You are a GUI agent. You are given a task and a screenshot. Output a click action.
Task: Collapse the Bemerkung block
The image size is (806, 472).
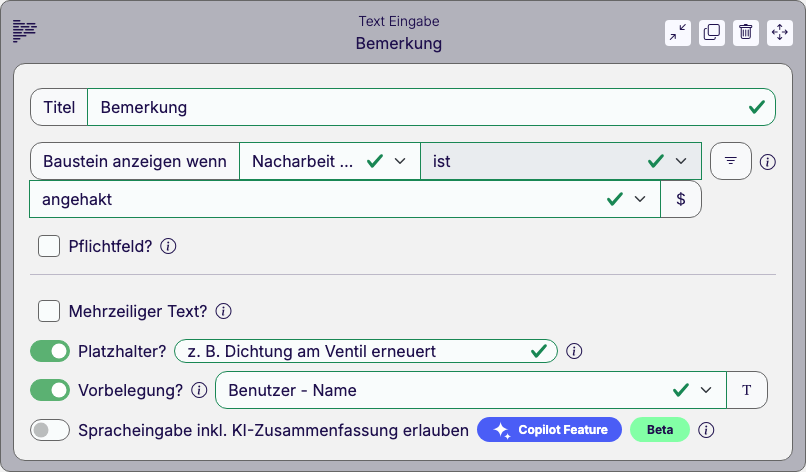pyautogui.click(x=677, y=32)
